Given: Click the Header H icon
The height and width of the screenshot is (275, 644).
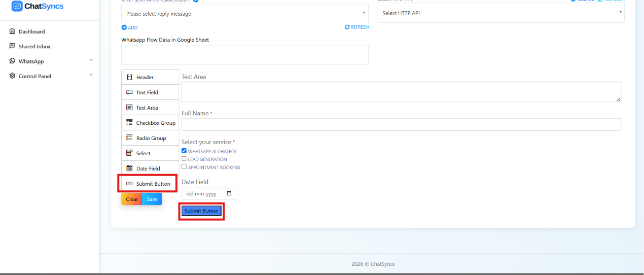Looking at the screenshot, I should click(x=129, y=77).
